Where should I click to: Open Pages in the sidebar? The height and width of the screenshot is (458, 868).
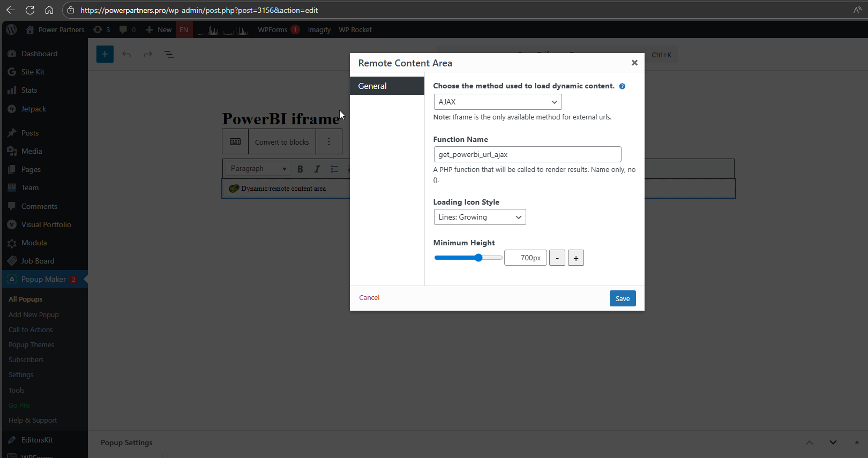[x=45, y=169]
